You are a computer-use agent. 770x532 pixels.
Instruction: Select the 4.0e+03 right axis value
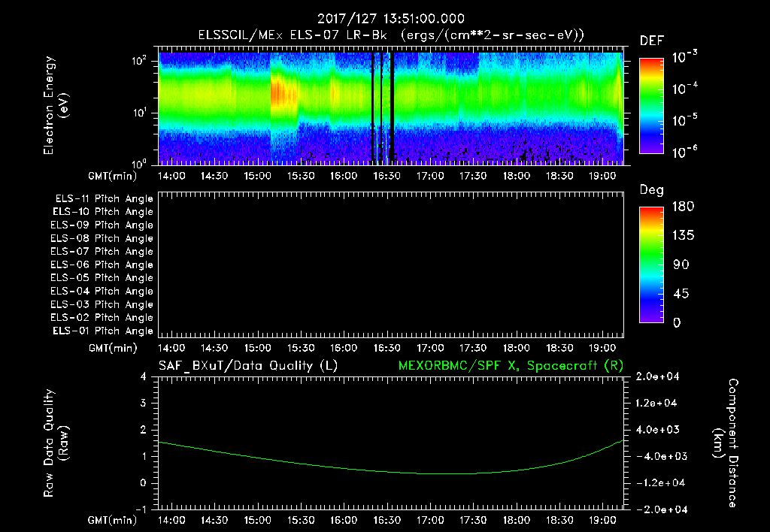coord(657,429)
